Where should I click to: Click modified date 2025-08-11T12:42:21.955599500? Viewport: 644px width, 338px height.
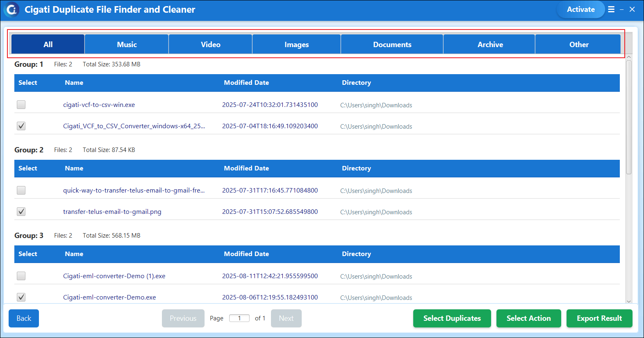pyautogui.click(x=270, y=276)
